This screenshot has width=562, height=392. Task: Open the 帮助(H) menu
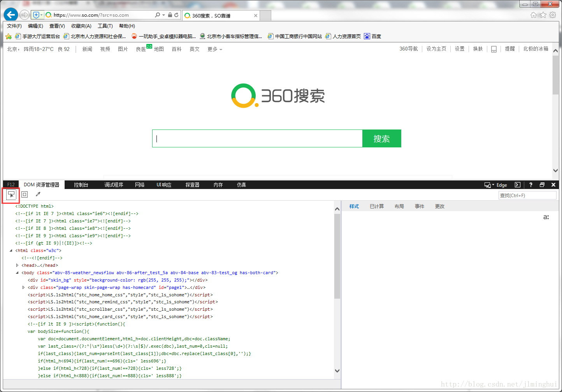click(127, 26)
